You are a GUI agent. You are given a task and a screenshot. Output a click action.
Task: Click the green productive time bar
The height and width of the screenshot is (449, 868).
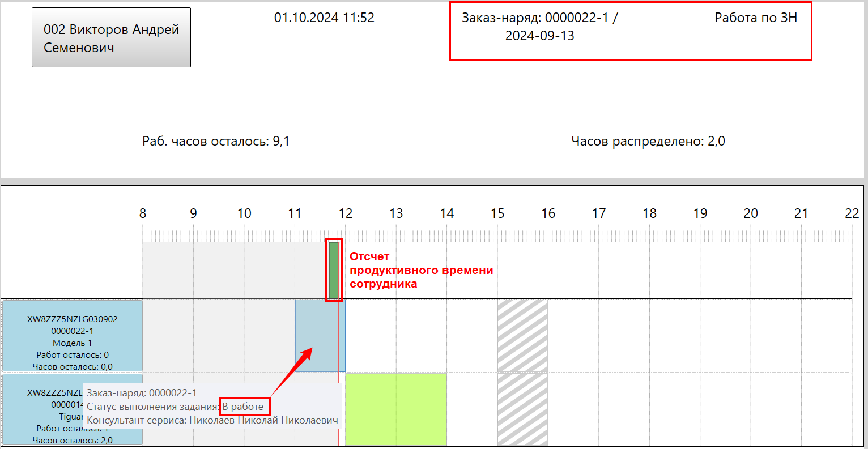tap(333, 270)
